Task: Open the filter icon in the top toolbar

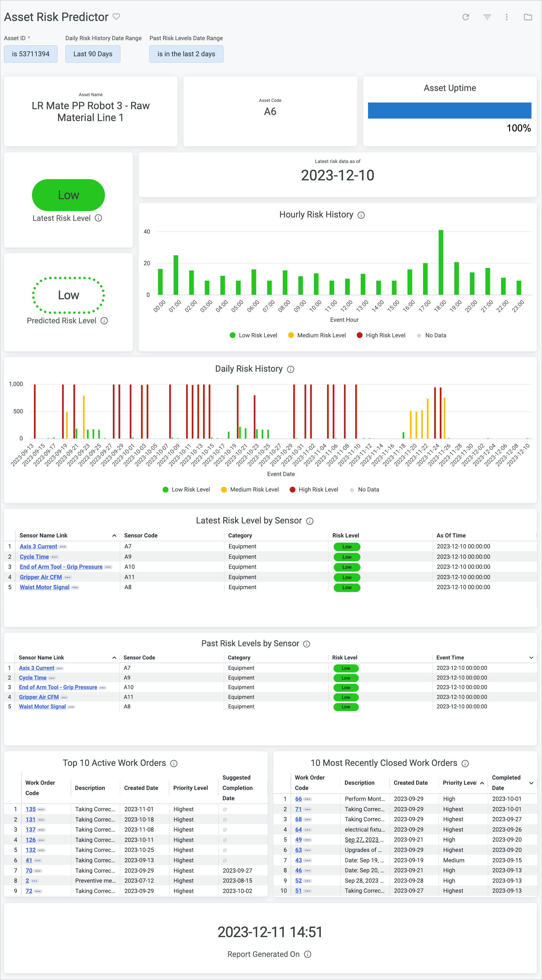Action: pyautogui.click(x=487, y=17)
